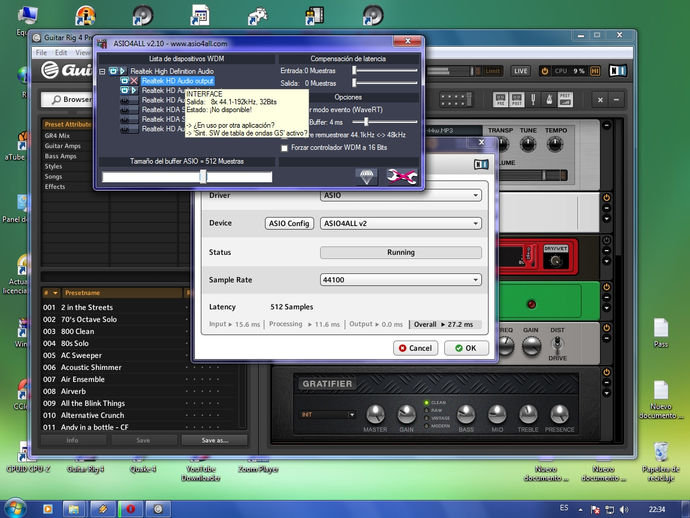This screenshot has width=690, height=518.
Task: Open the Edit menu in Guitar Rig
Action: tap(61, 53)
